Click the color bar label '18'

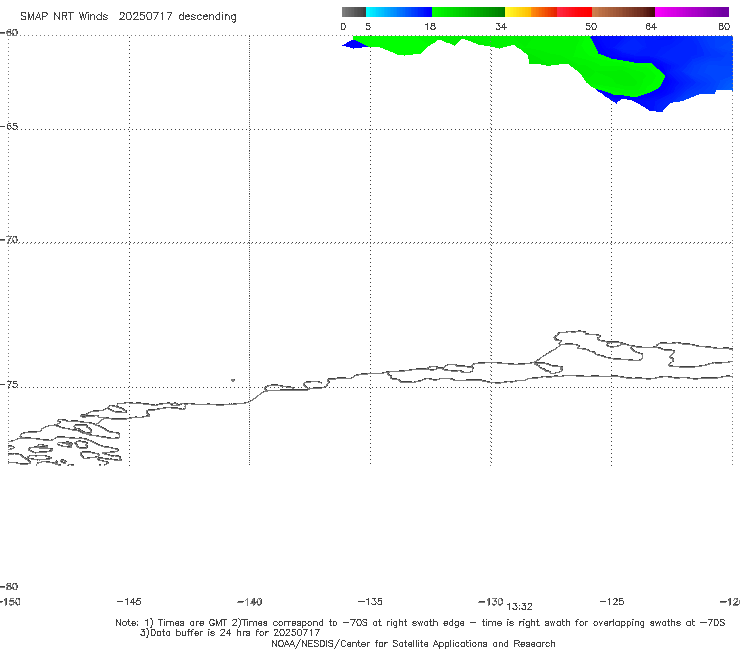(x=430, y=26)
